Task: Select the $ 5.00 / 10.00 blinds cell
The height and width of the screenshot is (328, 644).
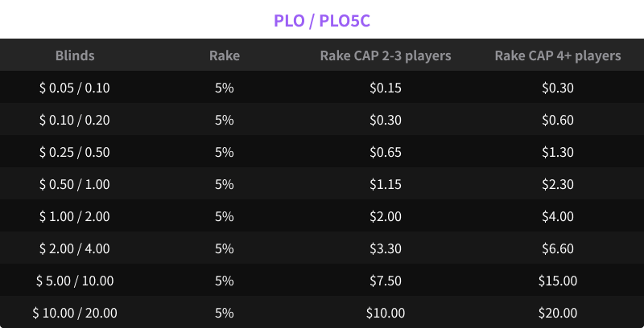Action: pos(75,281)
